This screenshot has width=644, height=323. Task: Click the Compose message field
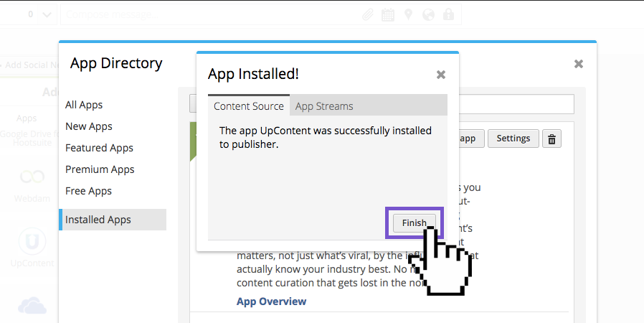tap(261, 15)
